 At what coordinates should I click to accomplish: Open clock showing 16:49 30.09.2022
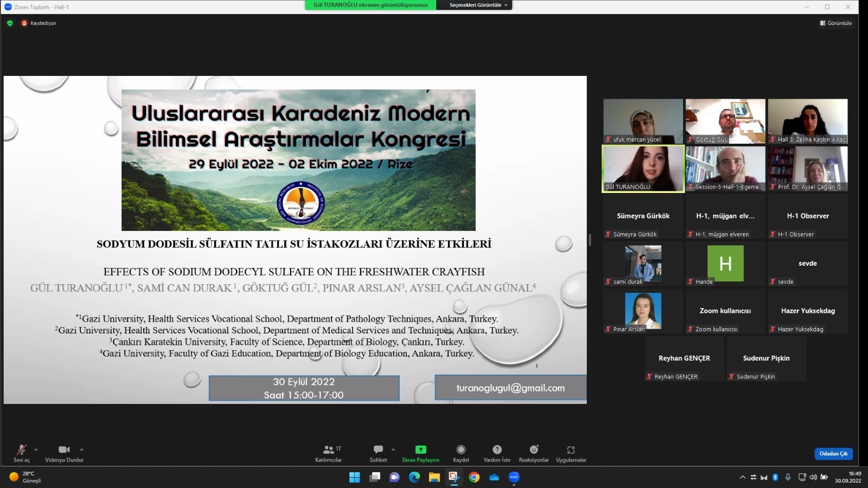[848, 477]
